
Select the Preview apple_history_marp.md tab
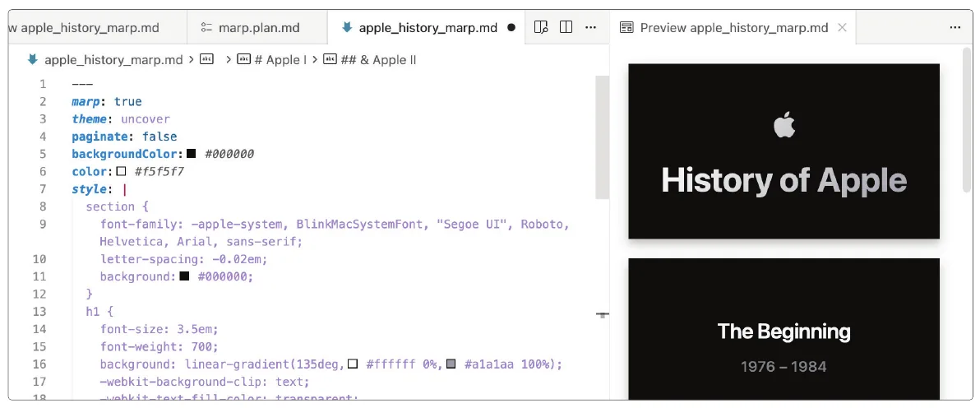(x=733, y=27)
